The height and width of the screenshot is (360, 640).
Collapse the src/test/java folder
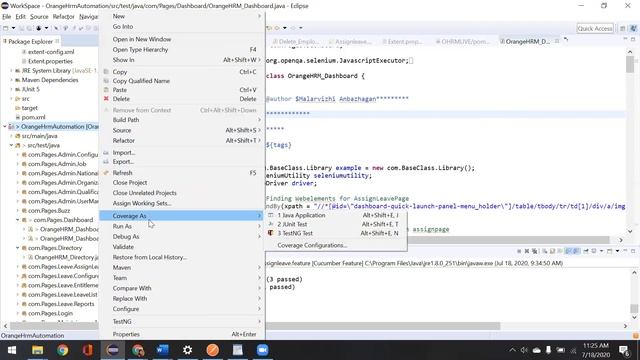coord(11,145)
